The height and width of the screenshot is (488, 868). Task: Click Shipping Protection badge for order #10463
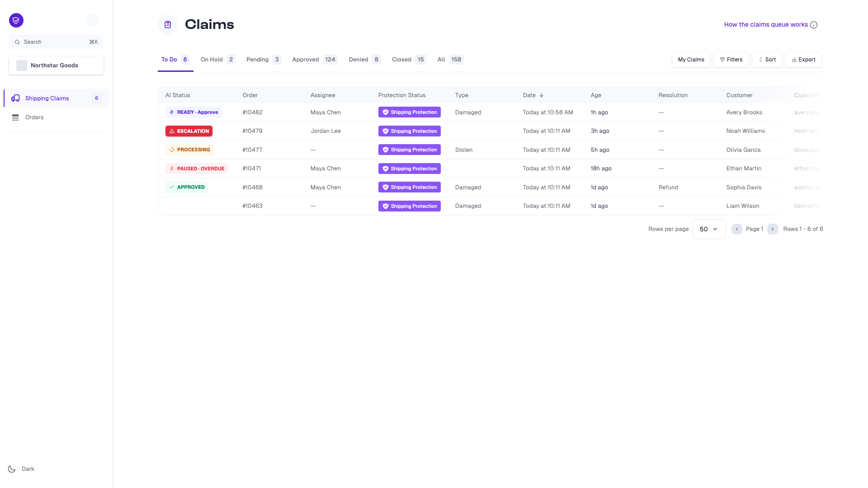pos(410,206)
